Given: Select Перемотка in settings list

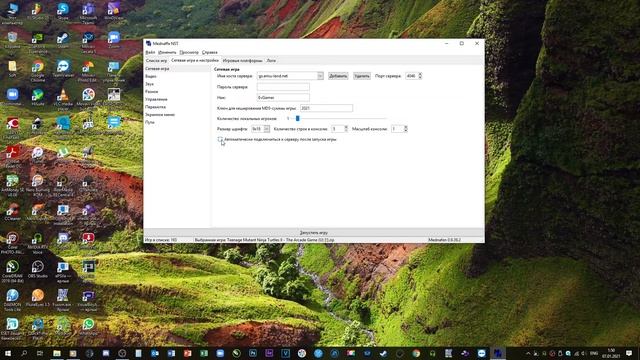Looking at the screenshot, I should (177, 107).
